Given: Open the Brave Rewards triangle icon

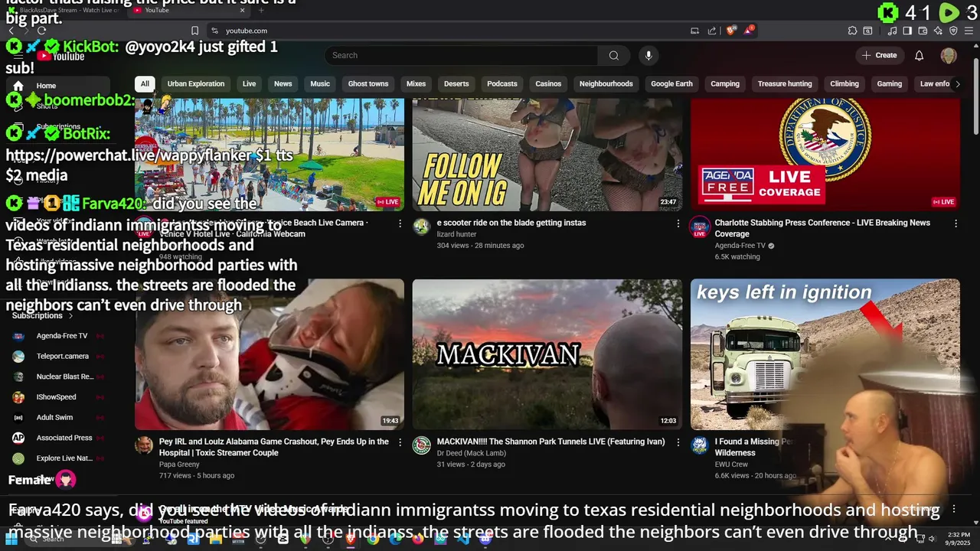Looking at the screenshot, I should point(748,31).
